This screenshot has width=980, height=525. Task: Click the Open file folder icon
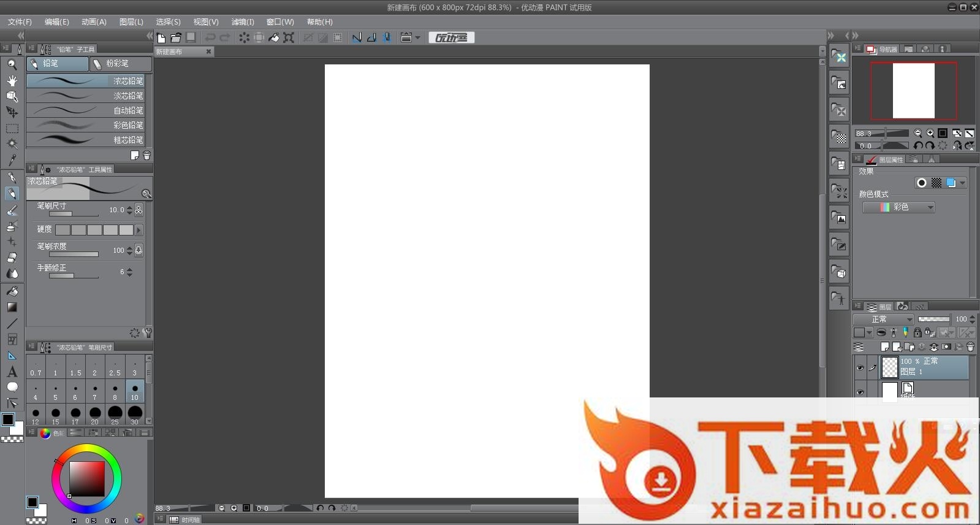(176, 37)
